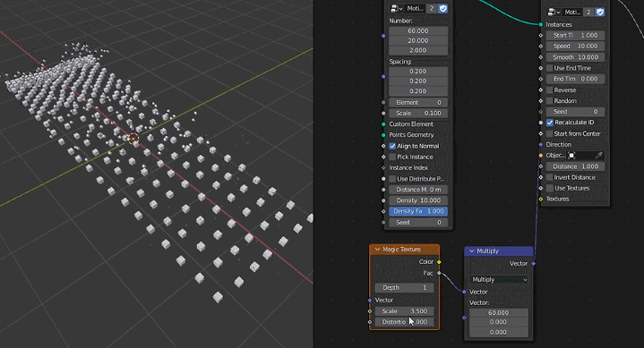The height and width of the screenshot is (348, 644).
Task: Click the yellow Color output socket on Magic Texture
Action: point(439,262)
